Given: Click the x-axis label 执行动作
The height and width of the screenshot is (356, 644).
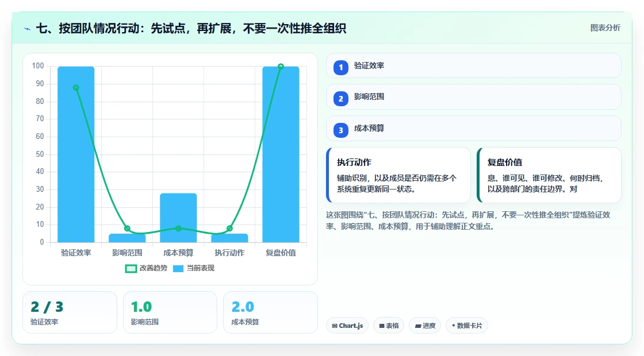Looking at the screenshot, I should coord(229,253).
